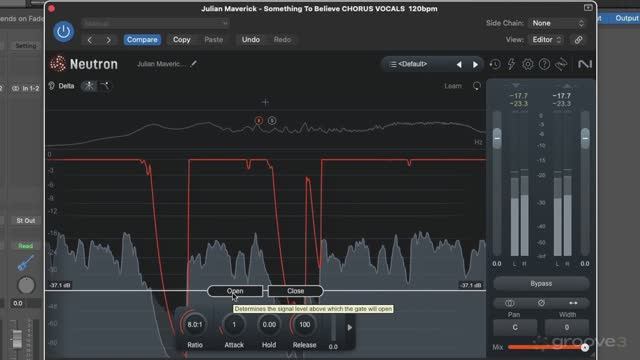Click the pan knob in DAW channel strip

26,285
